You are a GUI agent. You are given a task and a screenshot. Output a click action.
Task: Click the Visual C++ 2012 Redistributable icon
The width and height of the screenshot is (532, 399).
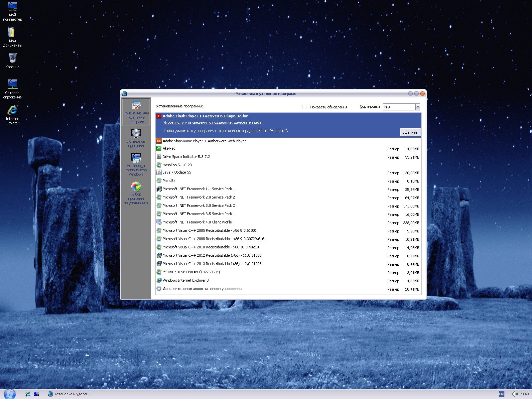point(159,255)
